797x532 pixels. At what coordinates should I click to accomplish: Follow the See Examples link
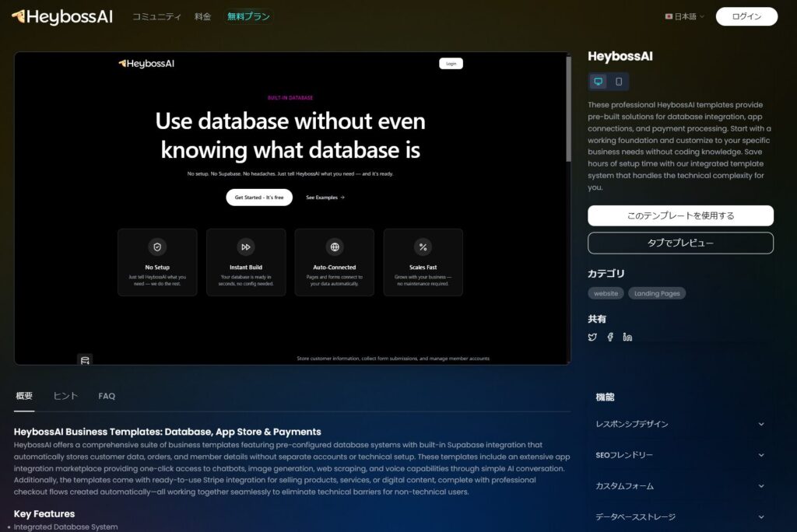tap(325, 197)
